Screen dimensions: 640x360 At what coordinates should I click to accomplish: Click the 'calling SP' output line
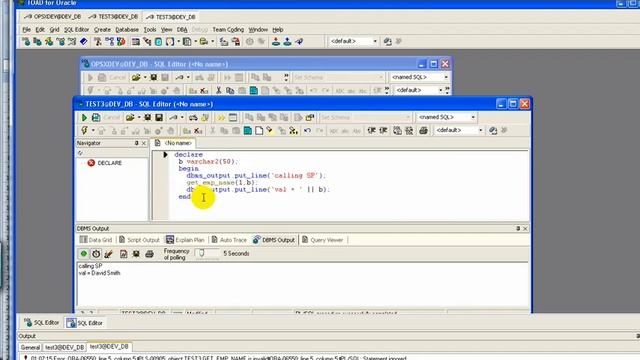coord(90,266)
